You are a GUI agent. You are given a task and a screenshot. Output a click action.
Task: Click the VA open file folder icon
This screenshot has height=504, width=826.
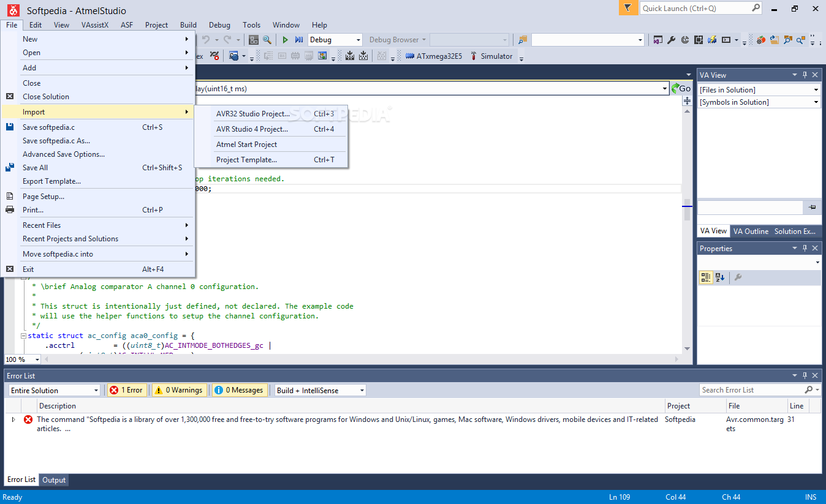click(x=775, y=40)
